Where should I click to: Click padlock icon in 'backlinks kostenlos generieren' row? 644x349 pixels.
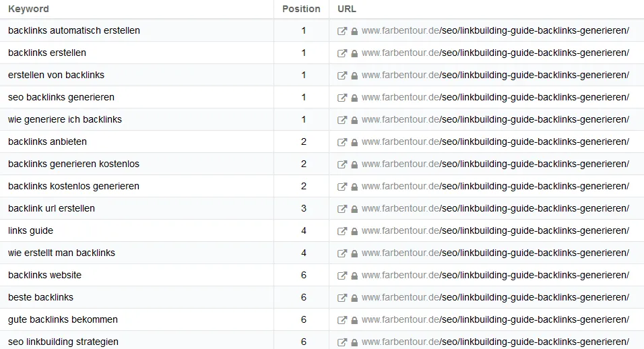coord(354,187)
